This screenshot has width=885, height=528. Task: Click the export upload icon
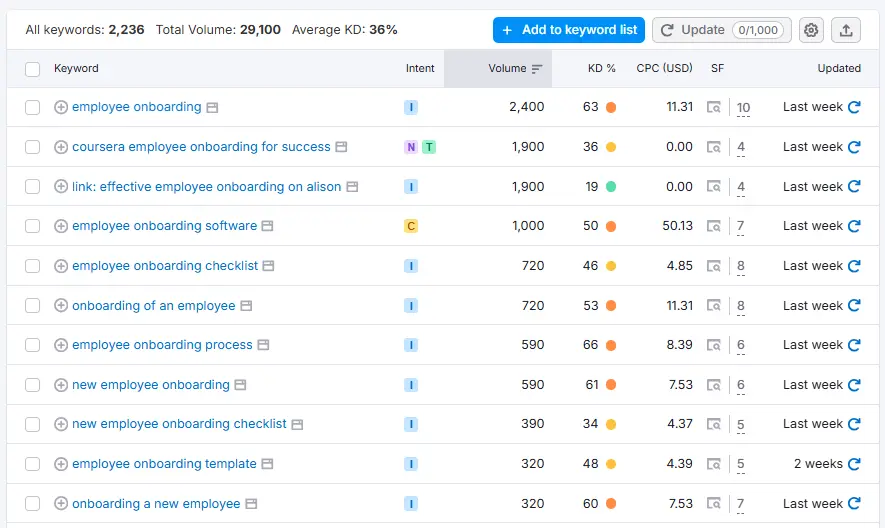point(846,30)
